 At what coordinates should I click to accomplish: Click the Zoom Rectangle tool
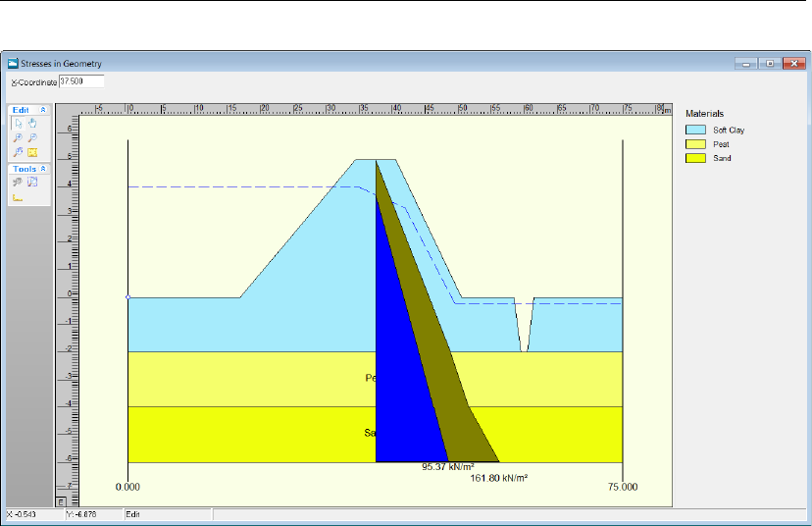[x=18, y=152]
